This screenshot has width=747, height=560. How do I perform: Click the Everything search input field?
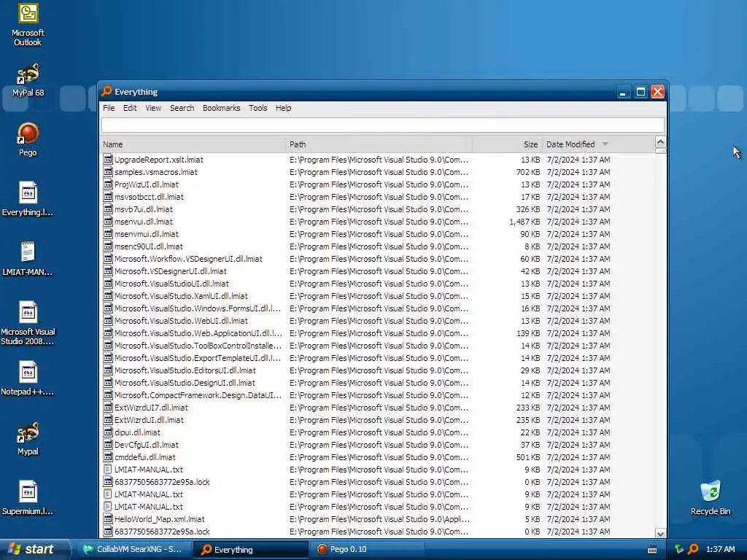pyautogui.click(x=382, y=125)
